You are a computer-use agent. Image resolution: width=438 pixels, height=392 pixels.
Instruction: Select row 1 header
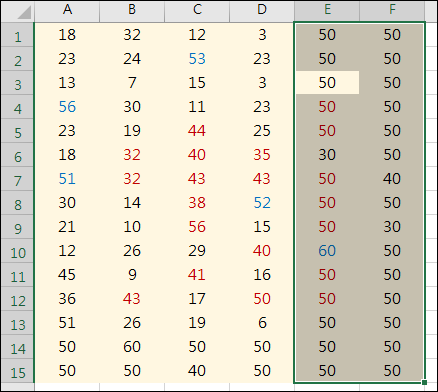pyautogui.click(x=18, y=35)
